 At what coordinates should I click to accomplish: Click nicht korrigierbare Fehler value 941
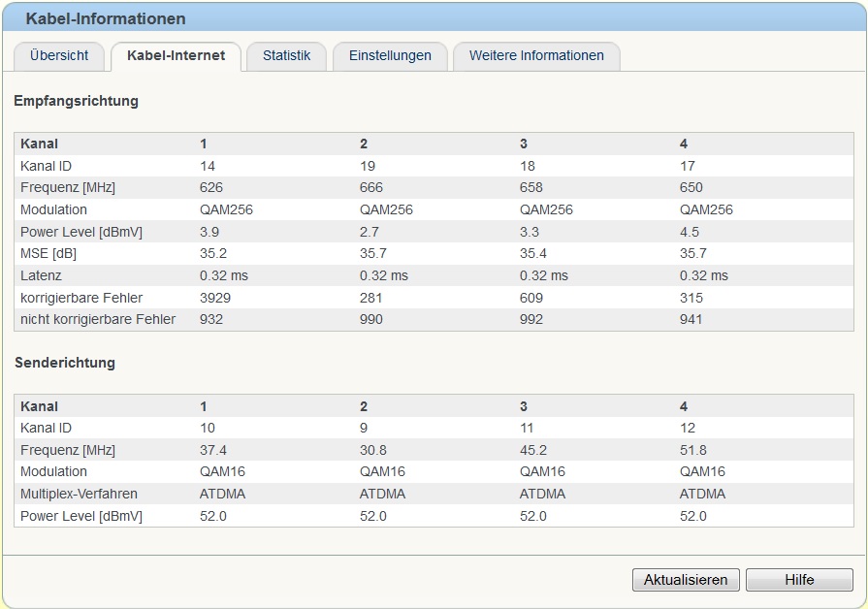click(691, 319)
